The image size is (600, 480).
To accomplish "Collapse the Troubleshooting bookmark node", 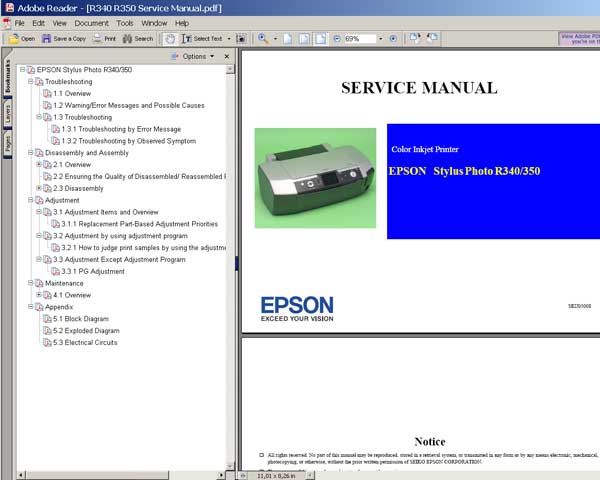I will pyautogui.click(x=31, y=82).
